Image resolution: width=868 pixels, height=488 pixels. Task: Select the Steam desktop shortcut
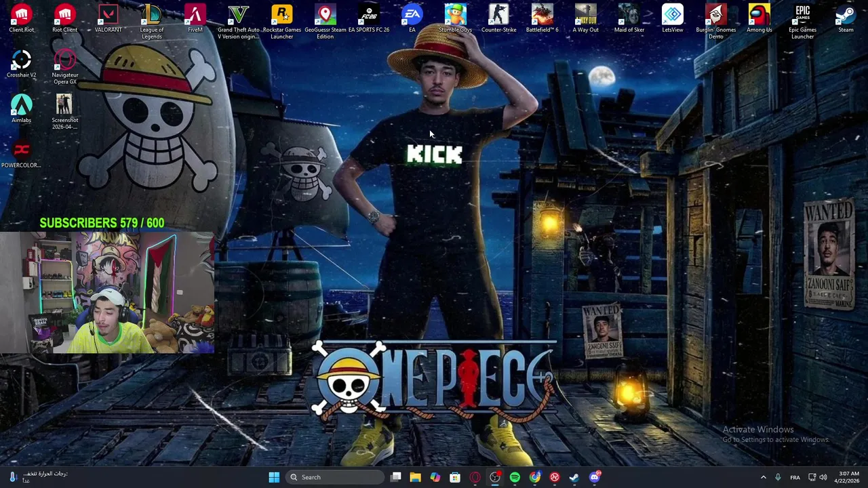(x=846, y=18)
